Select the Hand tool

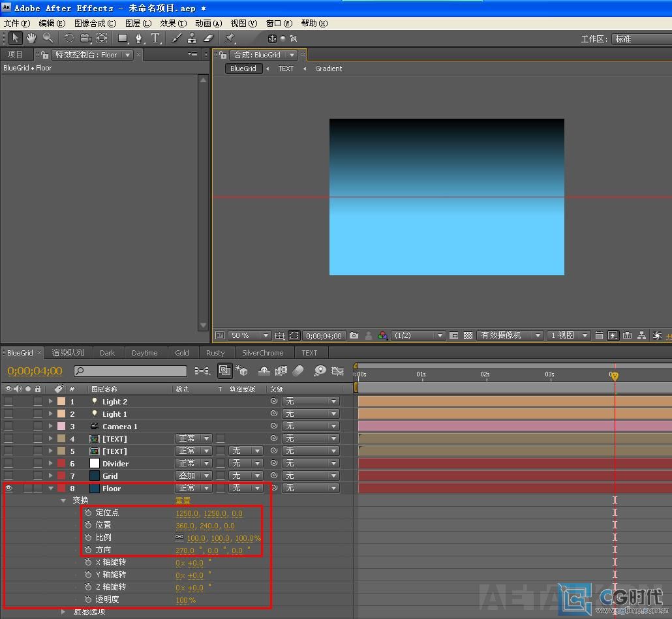tap(31, 38)
